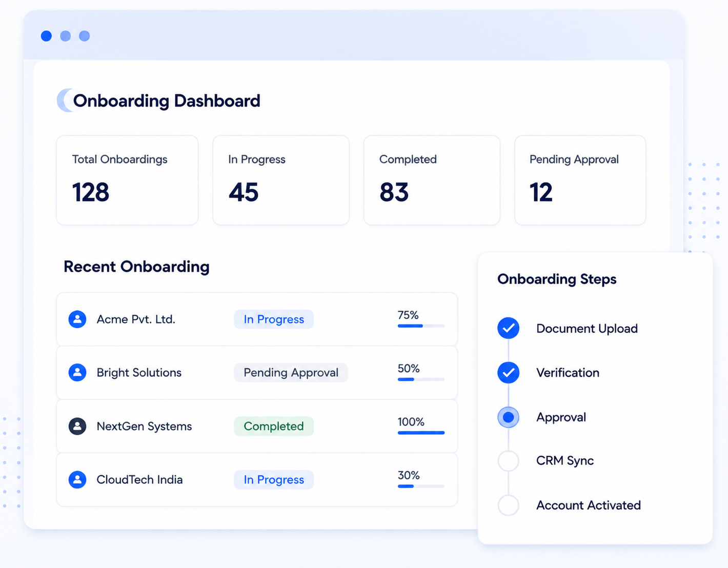Screen dimensions: 728x568
Task: Click the 100% percentage text
Action: point(411,422)
